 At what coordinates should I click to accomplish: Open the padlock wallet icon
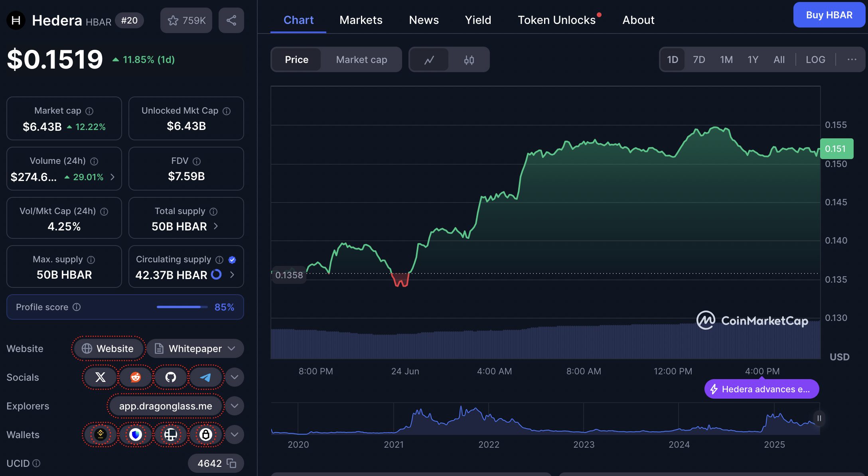click(x=206, y=435)
